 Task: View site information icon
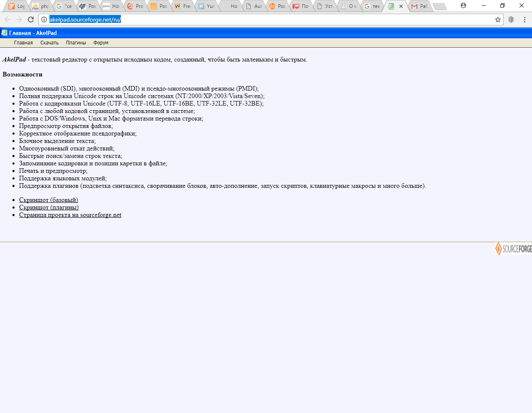click(x=44, y=20)
